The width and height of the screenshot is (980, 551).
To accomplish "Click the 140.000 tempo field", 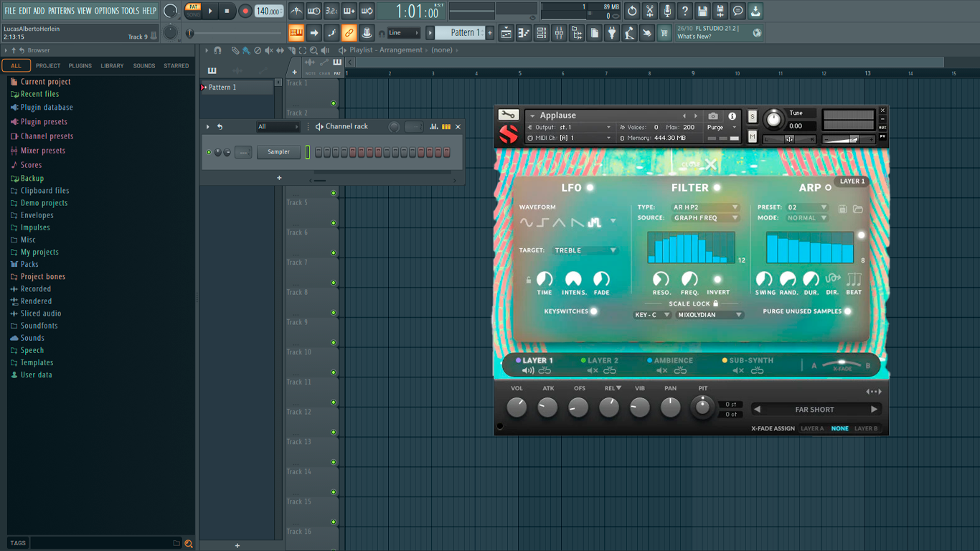I will 269,11.
